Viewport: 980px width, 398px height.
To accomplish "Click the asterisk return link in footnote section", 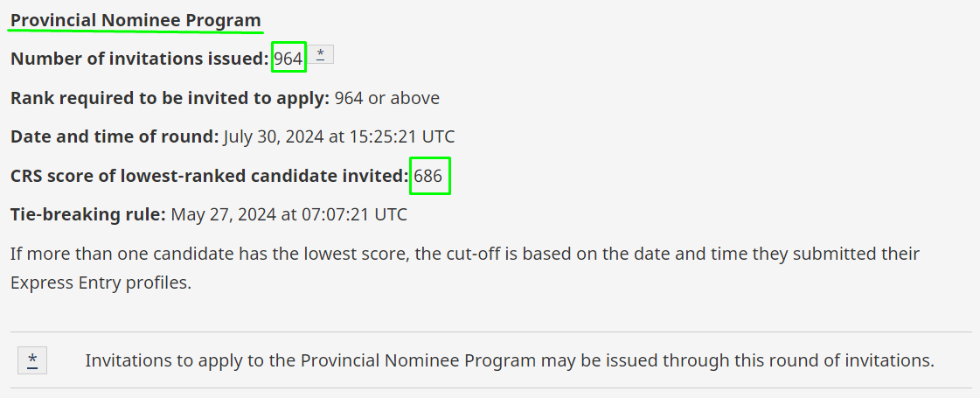I will (32, 360).
